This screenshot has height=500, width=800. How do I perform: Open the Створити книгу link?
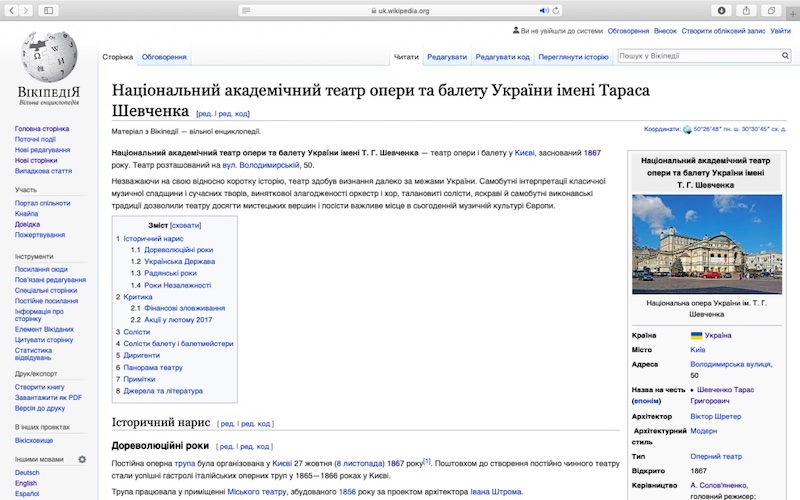point(39,387)
